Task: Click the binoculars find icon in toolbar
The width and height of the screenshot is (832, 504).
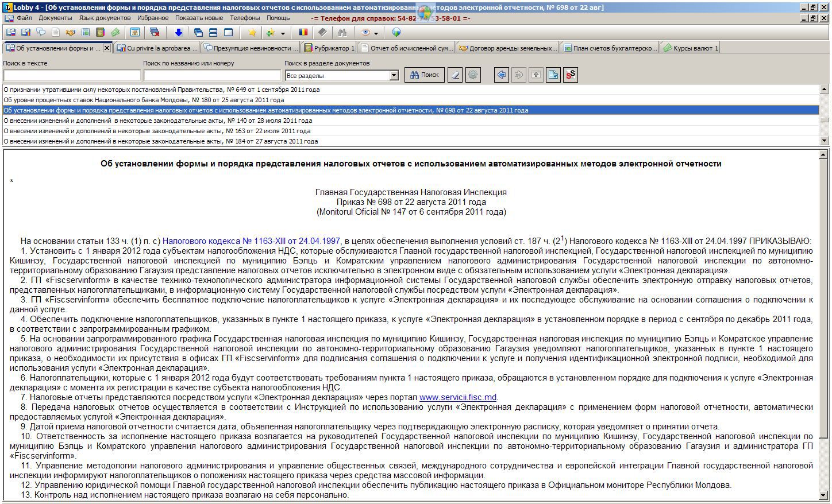Action: coord(342,33)
